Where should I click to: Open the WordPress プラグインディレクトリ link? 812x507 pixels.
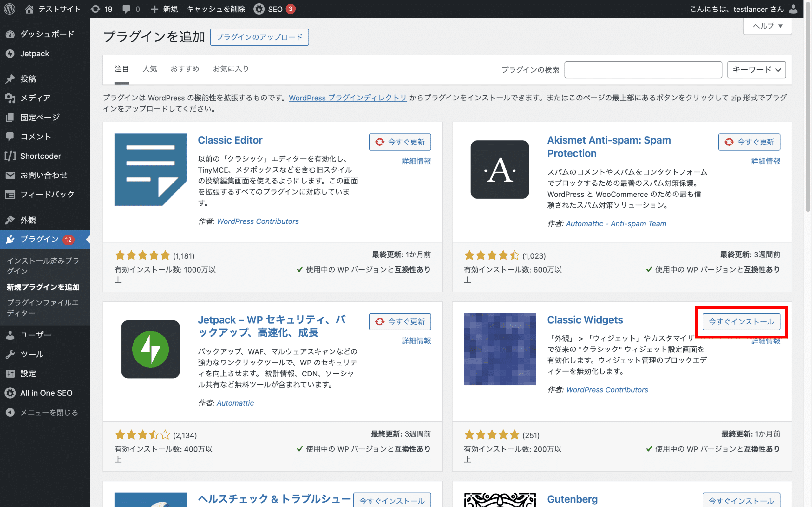[347, 98]
